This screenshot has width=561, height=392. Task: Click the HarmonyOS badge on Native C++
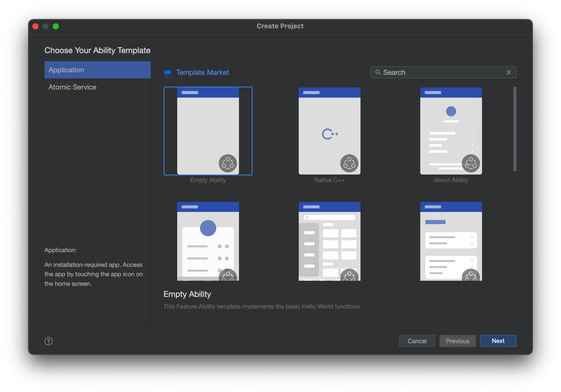pyautogui.click(x=349, y=163)
